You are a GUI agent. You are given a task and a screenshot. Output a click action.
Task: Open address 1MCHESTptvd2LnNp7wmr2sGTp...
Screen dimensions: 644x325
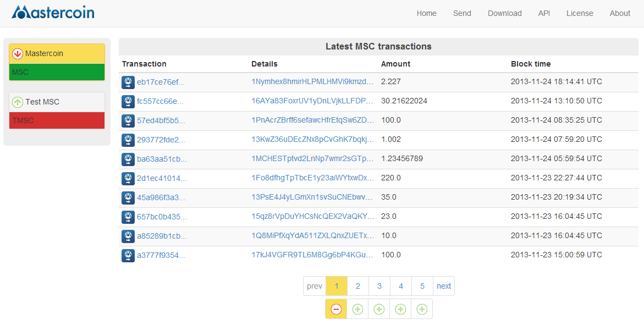(x=312, y=158)
